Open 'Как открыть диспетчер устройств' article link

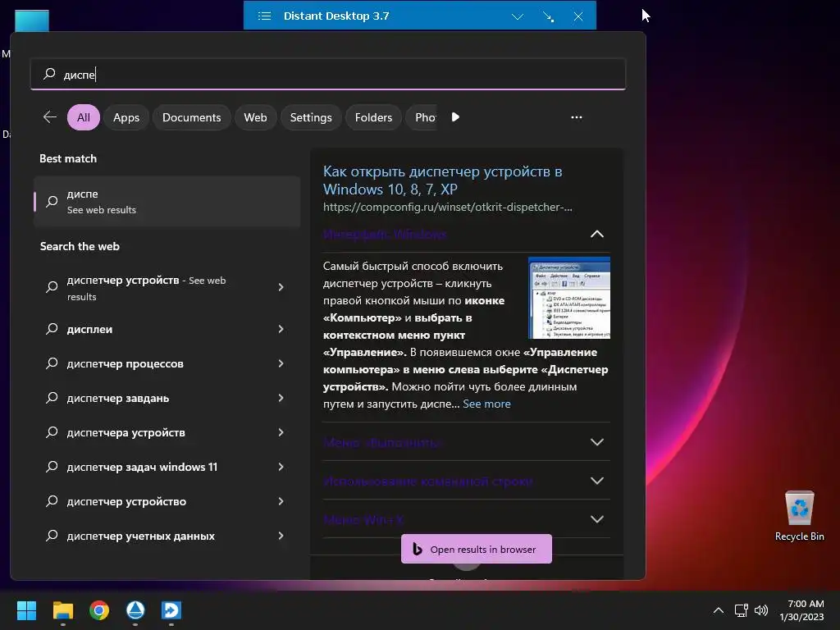[442, 180]
